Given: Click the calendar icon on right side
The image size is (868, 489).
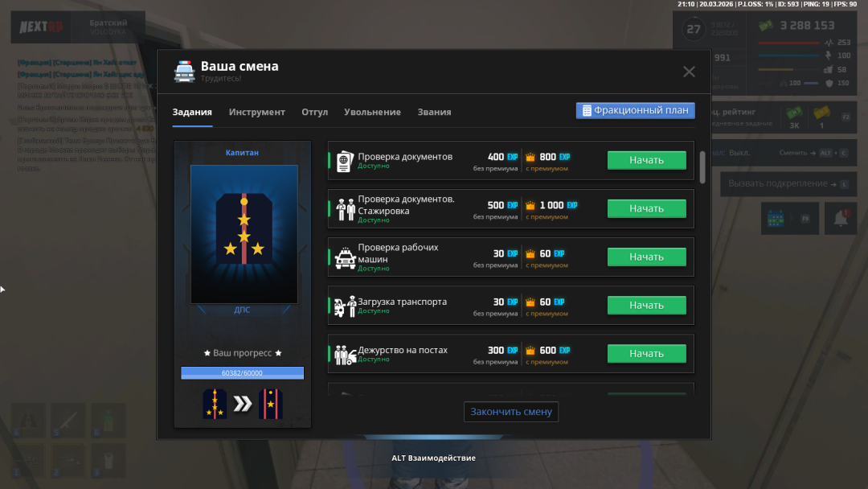Looking at the screenshot, I should (776, 218).
